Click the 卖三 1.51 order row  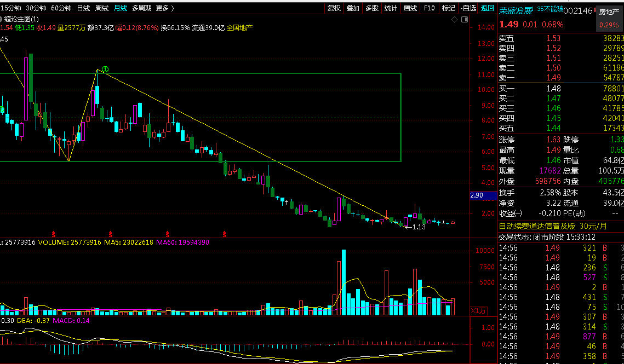(561, 58)
